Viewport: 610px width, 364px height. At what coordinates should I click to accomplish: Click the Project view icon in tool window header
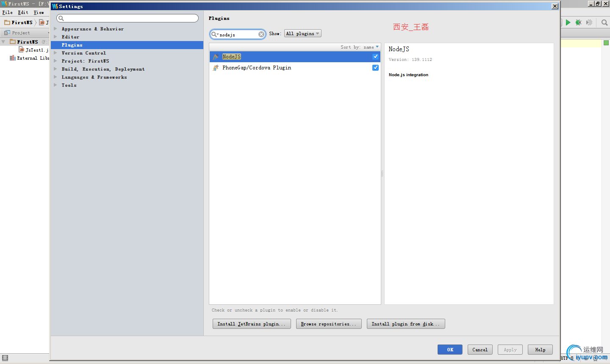point(7,33)
